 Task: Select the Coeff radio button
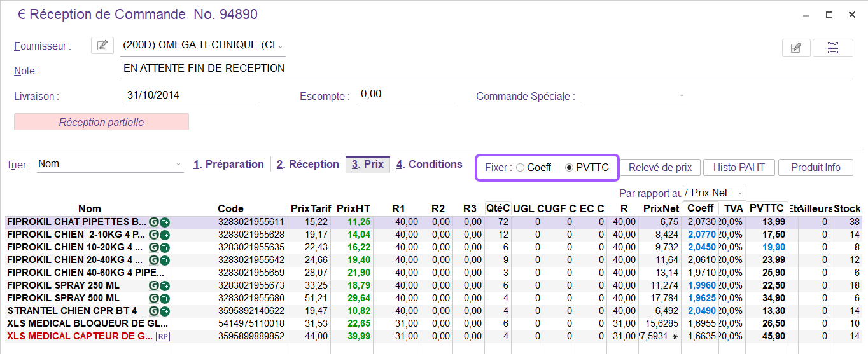point(521,168)
